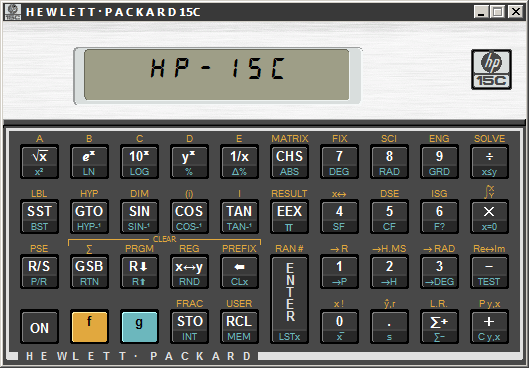Minimize the calculator window
The image size is (529, 368).
coord(481,12)
